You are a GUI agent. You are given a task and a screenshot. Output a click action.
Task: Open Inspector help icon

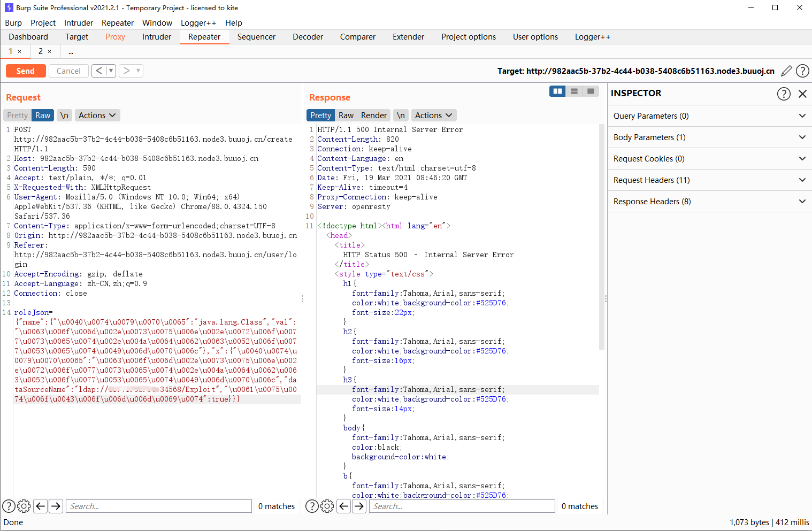coord(784,94)
